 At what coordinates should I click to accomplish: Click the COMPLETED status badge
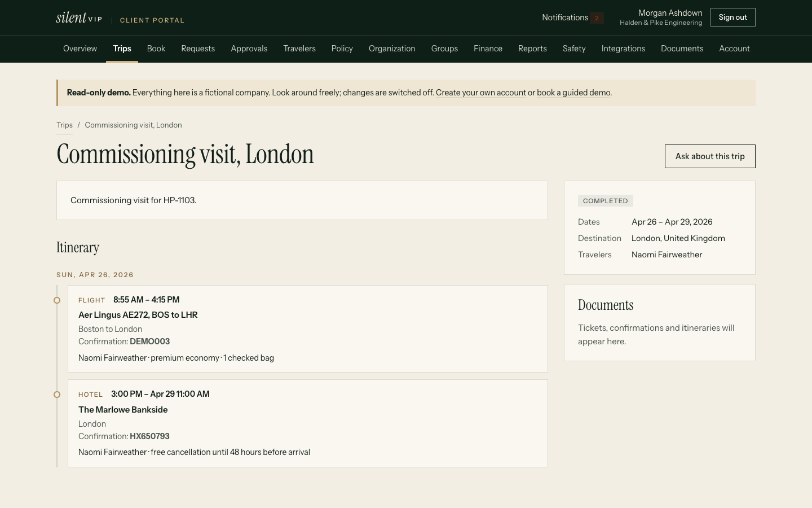point(606,201)
